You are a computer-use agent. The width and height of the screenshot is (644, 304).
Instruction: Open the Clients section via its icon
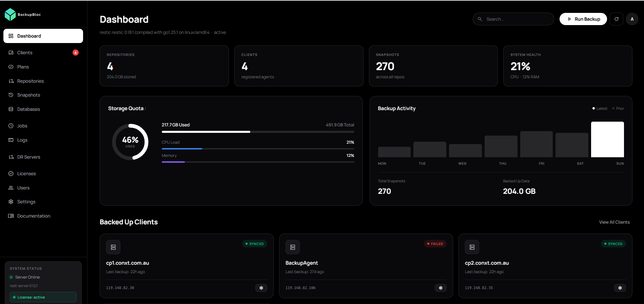click(x=11, y=53)
